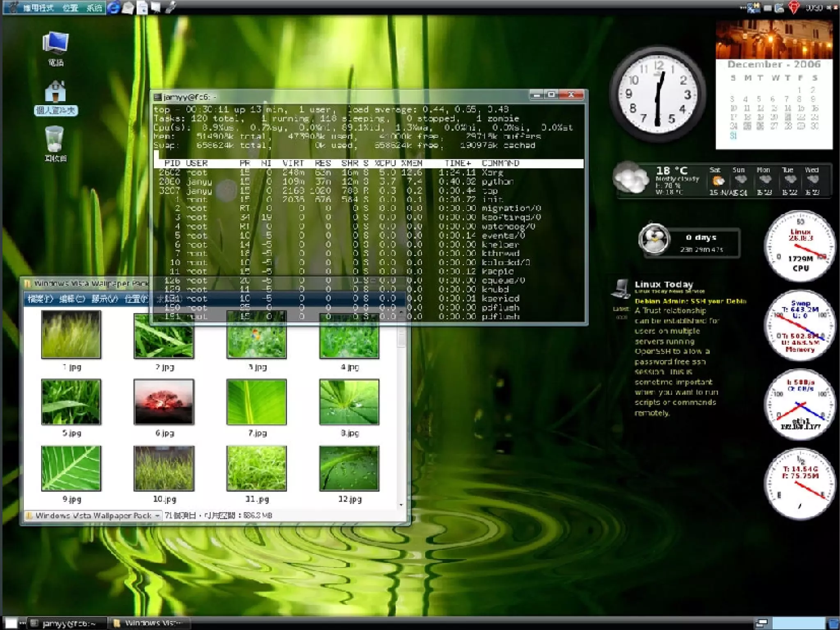Open the web browser launcher in top panel
Image resolution: width=840 pixels, height=630 pixels.
(114, 7)
